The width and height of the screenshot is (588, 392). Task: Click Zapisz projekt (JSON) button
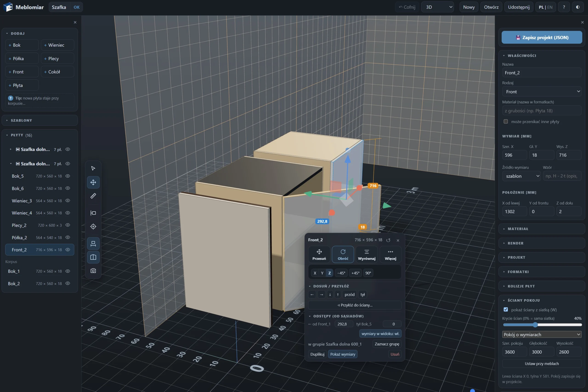point(542,37)
